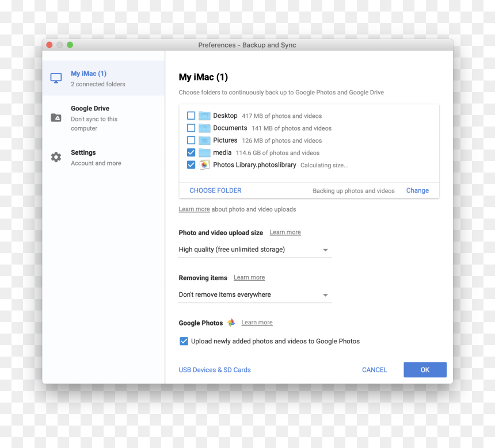Image resolution: width=495 pixels, height=448 pixels.
Task: Open the Removing items dropdown
Action: coord(255,295)
